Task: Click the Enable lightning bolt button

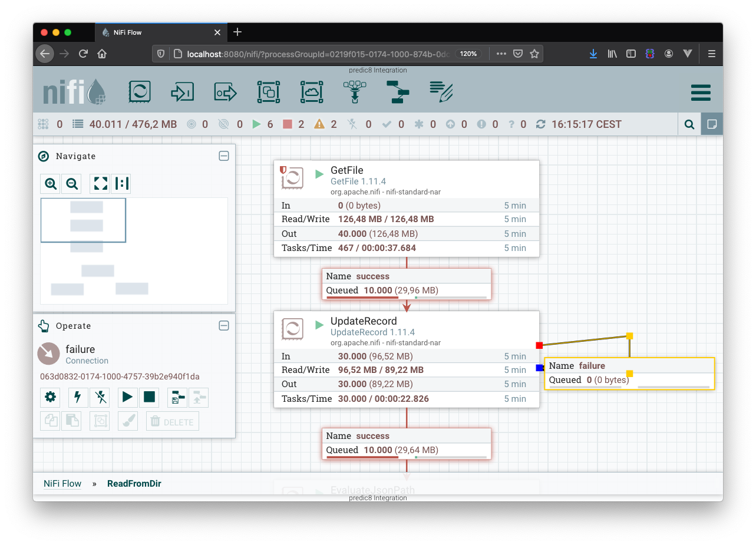Action: 78,398
